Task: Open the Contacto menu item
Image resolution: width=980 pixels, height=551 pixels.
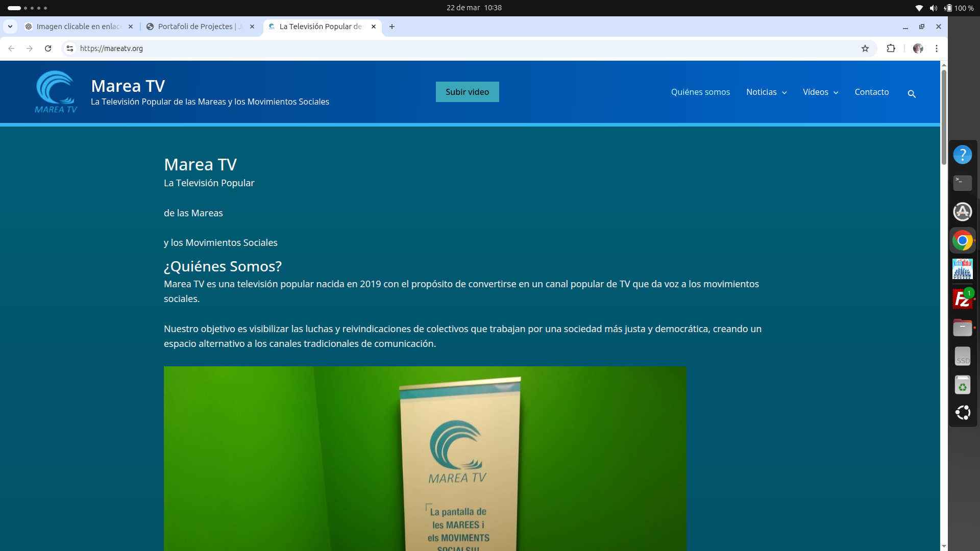Action: (872, 92)
